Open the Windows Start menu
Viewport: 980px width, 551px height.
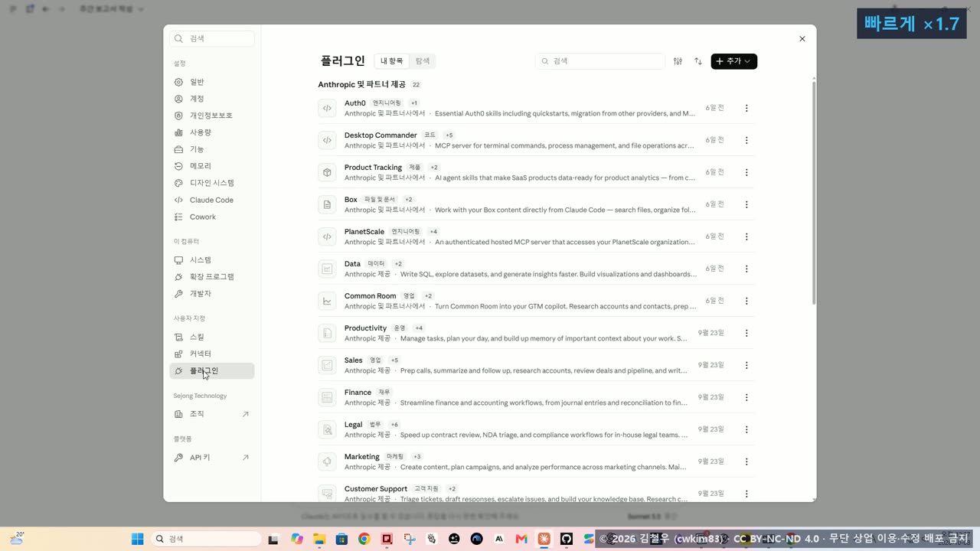(x=138, y=539)
